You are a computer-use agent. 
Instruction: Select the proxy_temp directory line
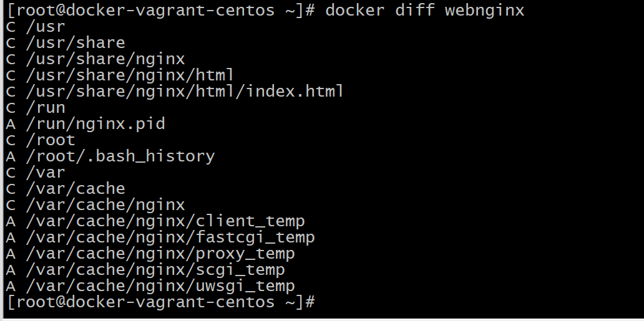point(150,254)
